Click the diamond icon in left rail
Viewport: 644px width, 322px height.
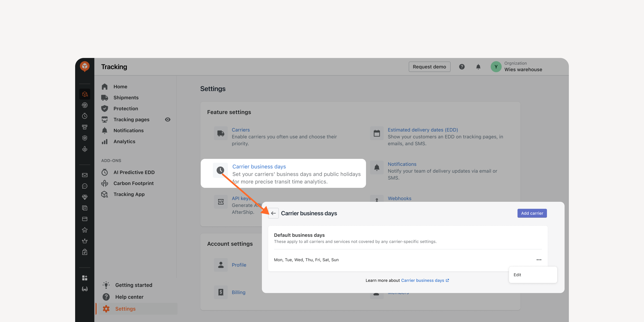[x=85, y=197]
